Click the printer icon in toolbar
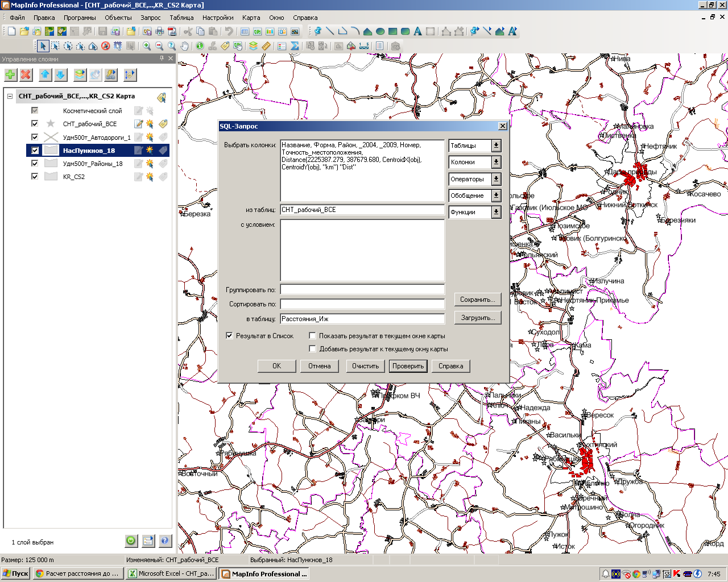 coord(160,31)
